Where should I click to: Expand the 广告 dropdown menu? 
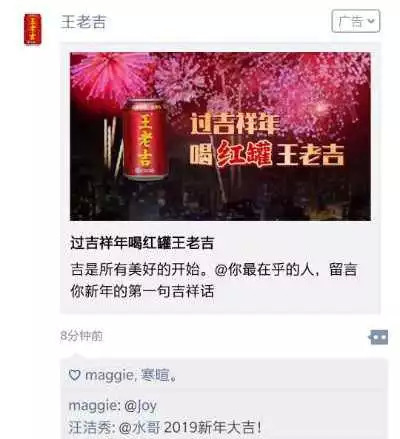(x=355, y=21)
